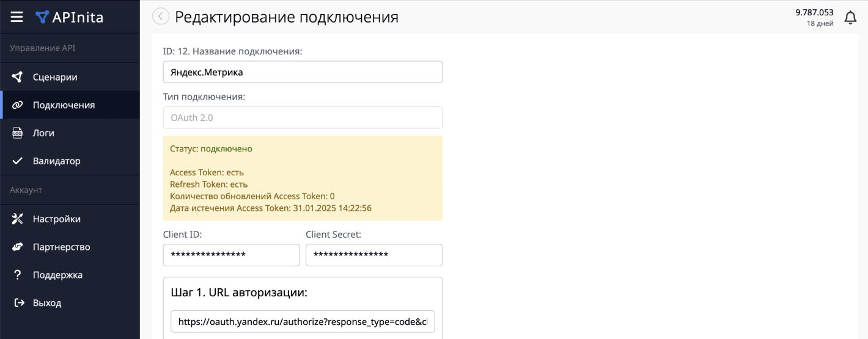Click the Партнерство handshake icon
Viewport: 868px width, 339px height.
click(x=18, y=247)
